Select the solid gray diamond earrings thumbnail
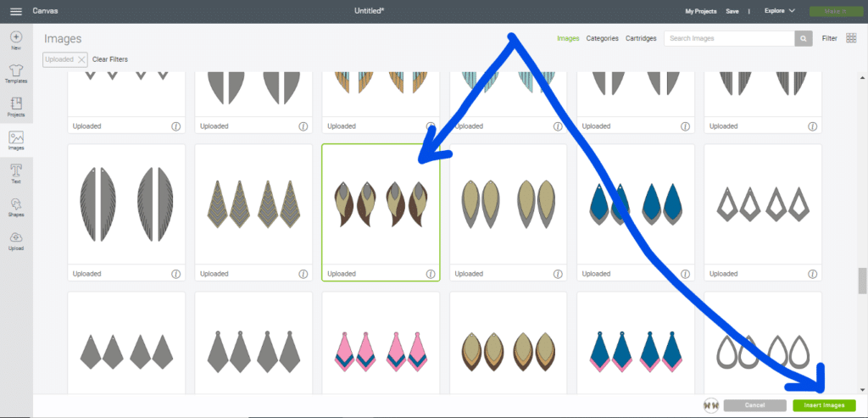Screen dimensions: 868x418 coord(126,343)
